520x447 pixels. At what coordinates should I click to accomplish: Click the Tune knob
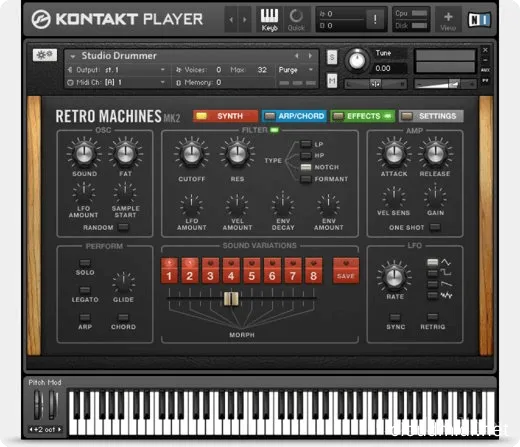(357, 60)
